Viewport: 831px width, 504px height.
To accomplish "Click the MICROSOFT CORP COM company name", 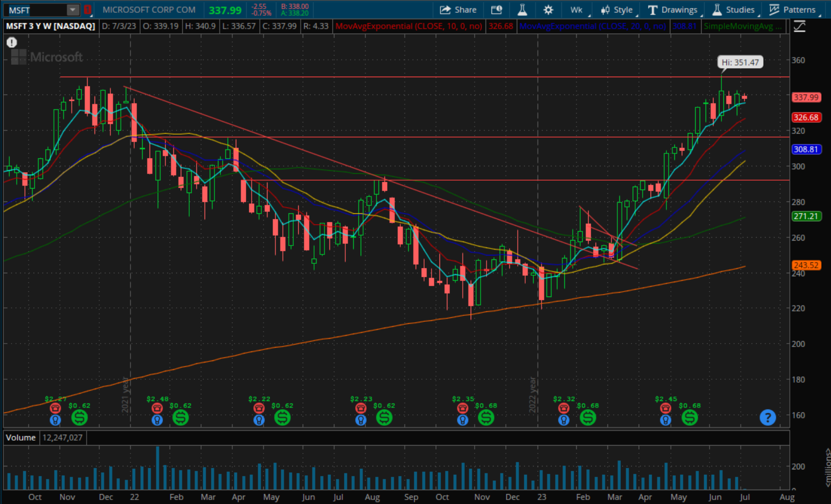I will [149, 10].
